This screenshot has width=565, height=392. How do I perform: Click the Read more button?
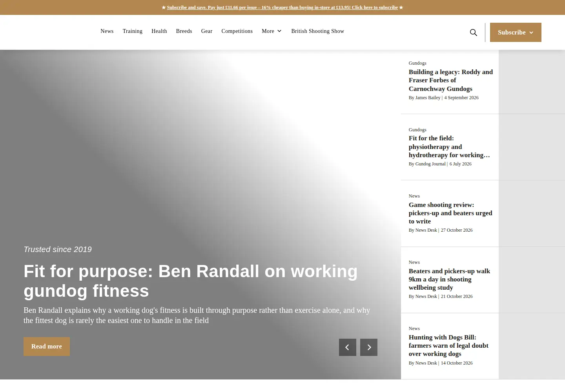[x=47, y=347]
